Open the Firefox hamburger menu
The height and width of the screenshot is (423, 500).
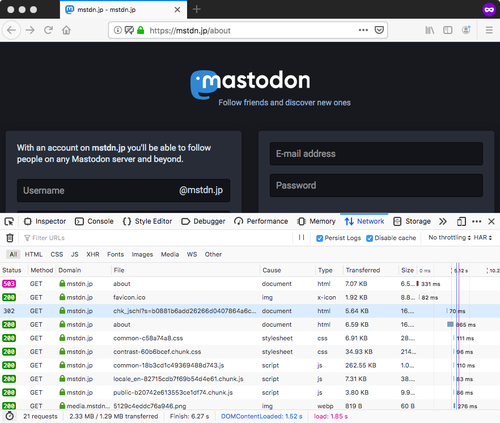(489, 30)
